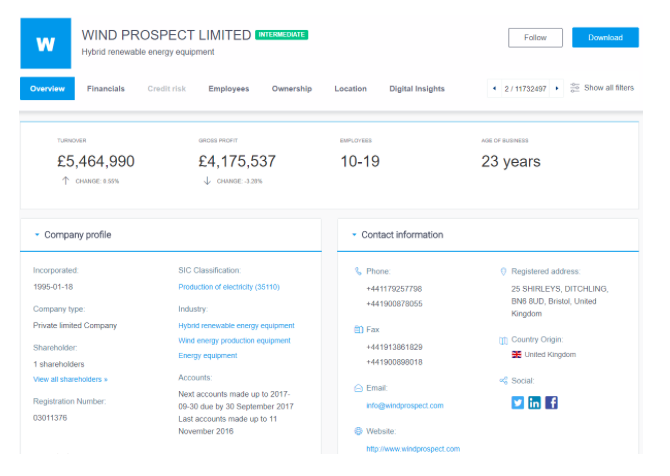The height and width of the screenshot is (476, 670).
Task: Click the filter sliders icon
Action: pos(575,88)
